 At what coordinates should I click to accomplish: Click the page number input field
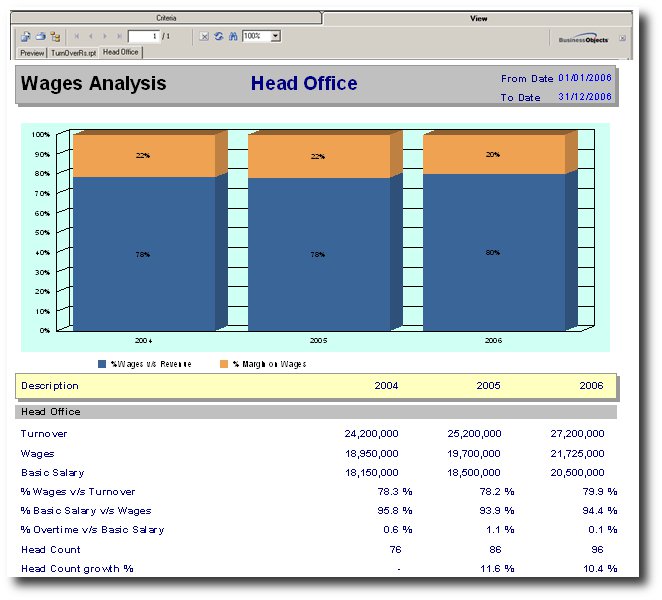143,36
